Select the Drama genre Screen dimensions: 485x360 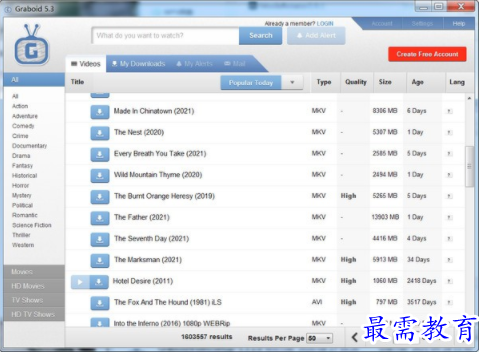(x=21, y=156)
